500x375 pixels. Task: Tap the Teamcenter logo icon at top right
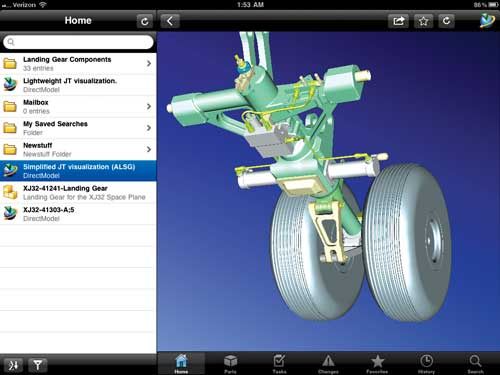[x=487, y=21]
